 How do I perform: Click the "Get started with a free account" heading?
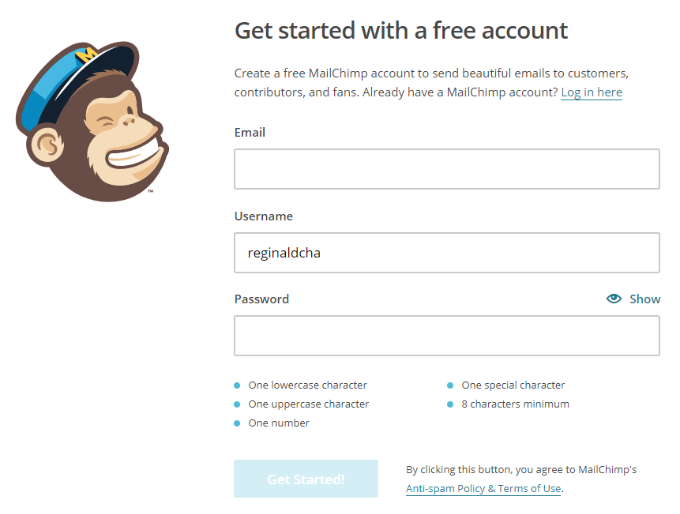tap(401, 31)
